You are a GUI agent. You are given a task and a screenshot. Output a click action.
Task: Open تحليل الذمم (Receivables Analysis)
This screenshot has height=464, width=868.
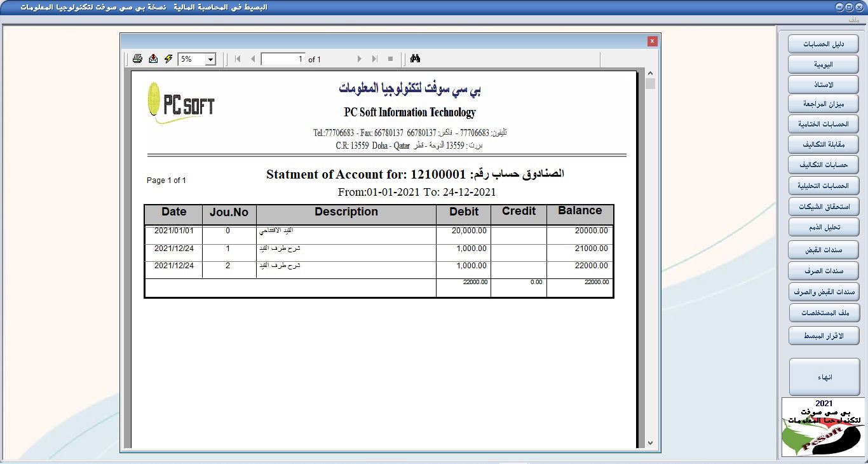click(823, 227)
